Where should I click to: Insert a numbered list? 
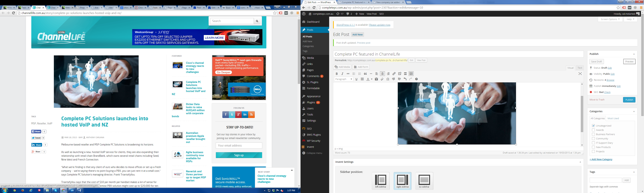(x=360, y=74)
